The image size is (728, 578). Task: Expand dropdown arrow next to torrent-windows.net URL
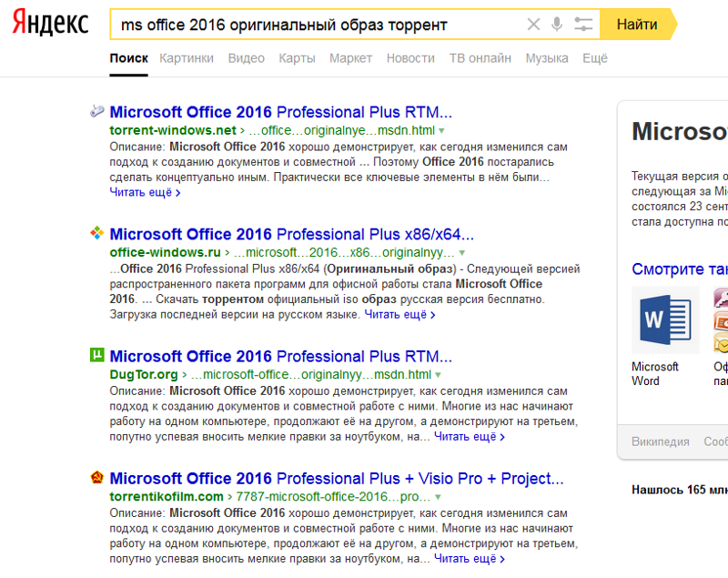click(x=447, y=130)
